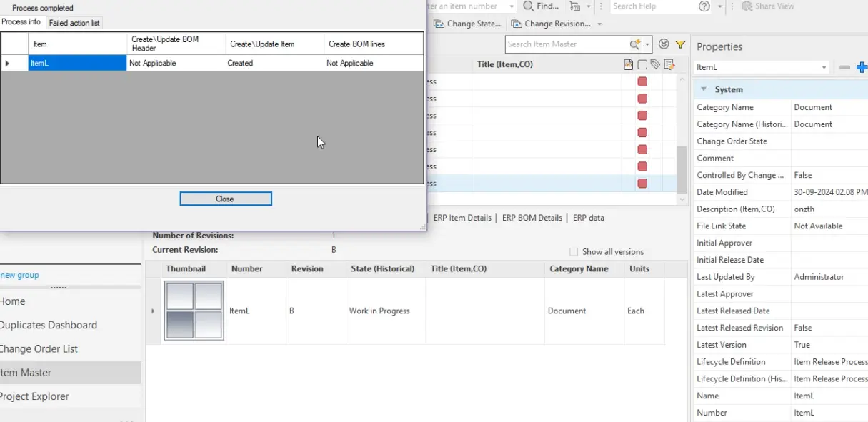Click the double-chevron expand search options icon
Image resolution: width=868 pixels, height=422 pixels.
click(x=664, y=44)
